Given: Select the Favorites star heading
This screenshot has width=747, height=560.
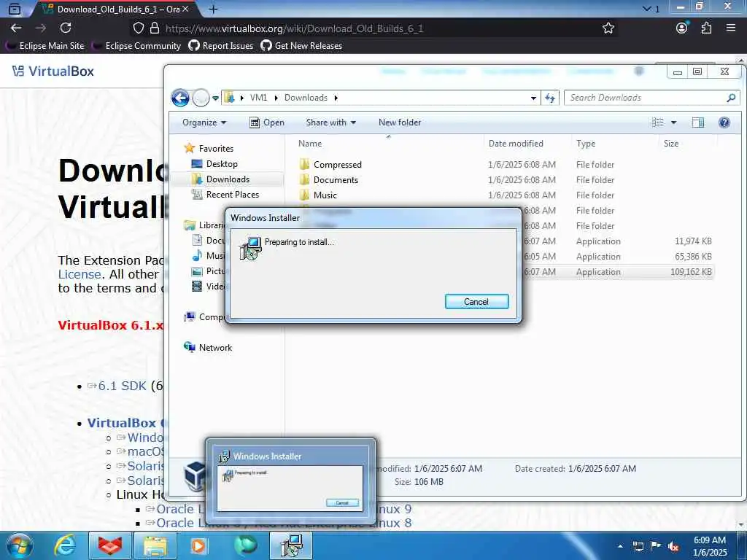Looking at the screenshot, I should tap(209, 149).
